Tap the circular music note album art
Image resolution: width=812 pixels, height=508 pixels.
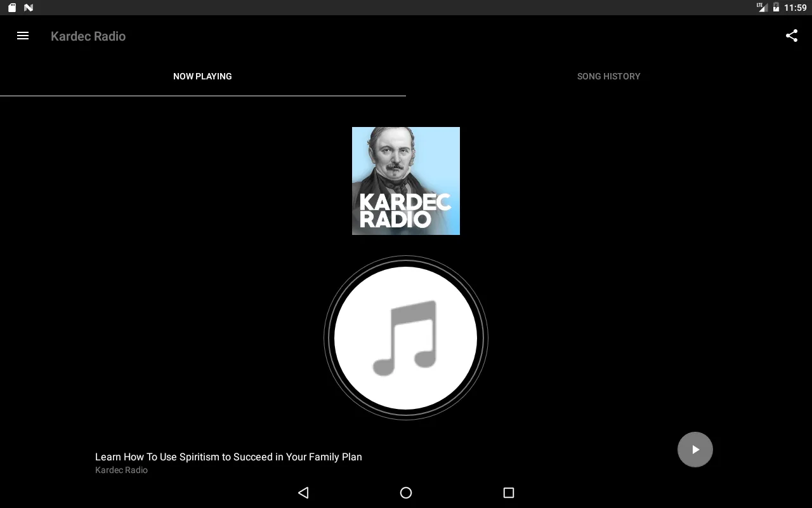406,338
